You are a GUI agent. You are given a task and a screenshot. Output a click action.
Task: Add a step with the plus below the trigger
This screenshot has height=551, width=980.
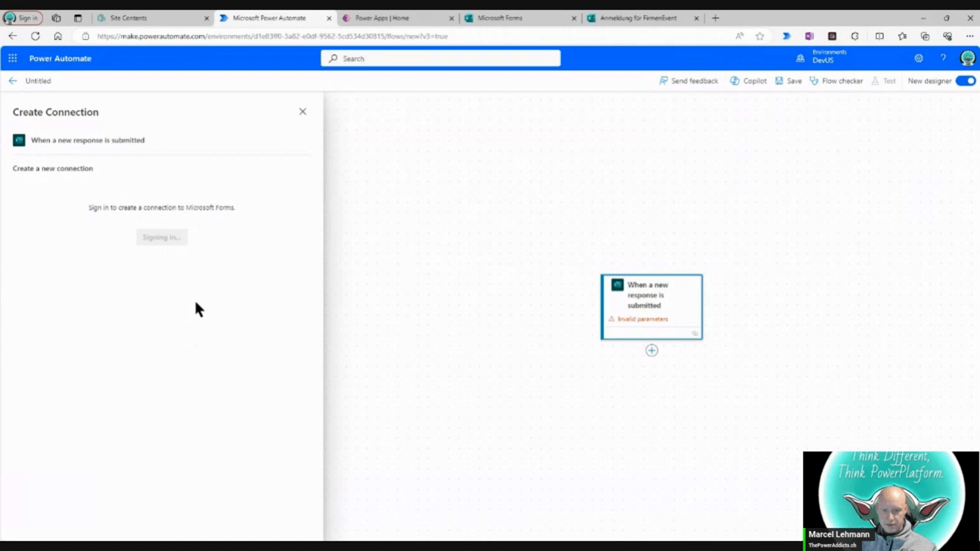pos(652,350)
